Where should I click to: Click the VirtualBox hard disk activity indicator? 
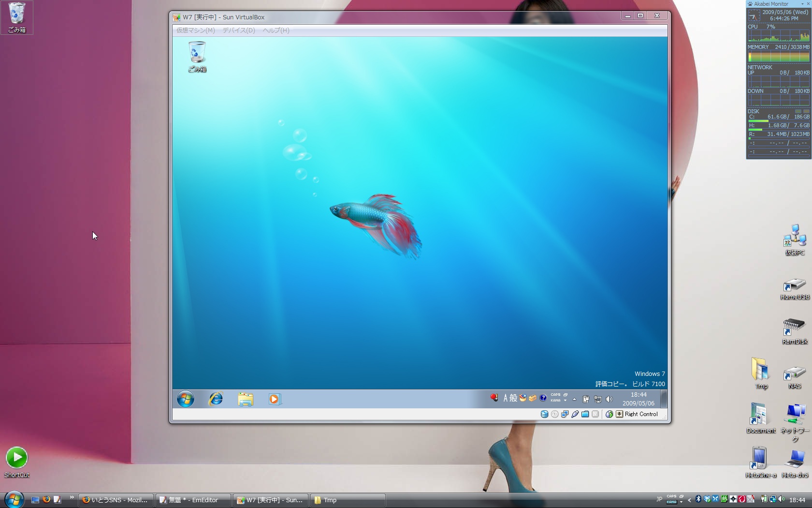pyautogui.click(x=544, y=414)
